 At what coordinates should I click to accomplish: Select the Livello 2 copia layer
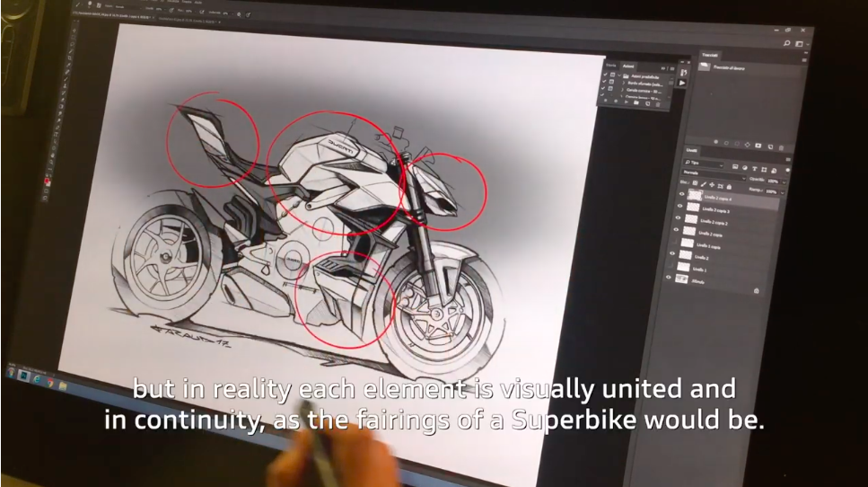point(709,234)
